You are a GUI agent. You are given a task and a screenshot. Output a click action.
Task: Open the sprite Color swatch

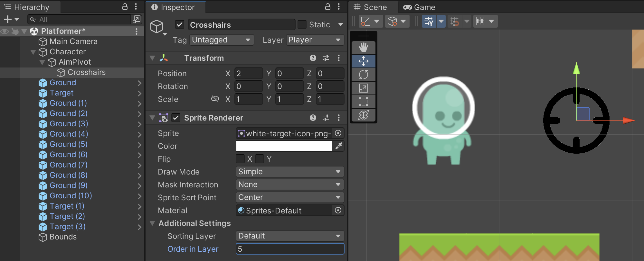tap(284, 146)
